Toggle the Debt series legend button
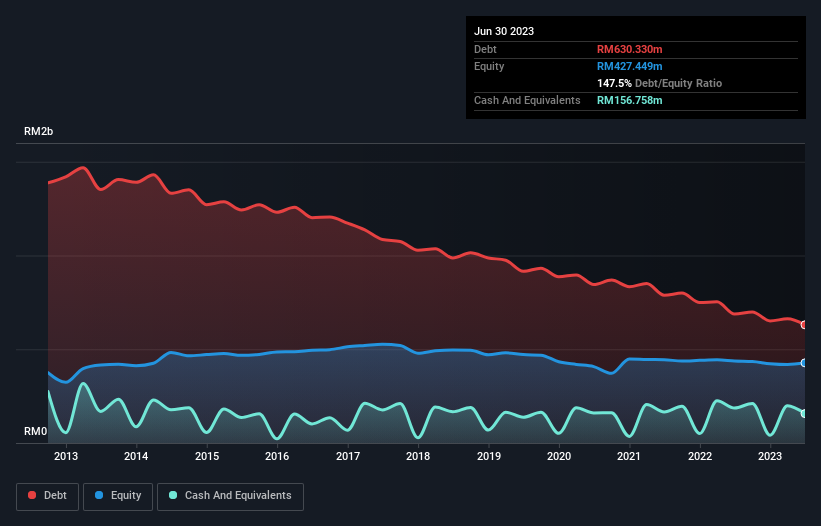821x526 pixels. (x=48, y=496)
